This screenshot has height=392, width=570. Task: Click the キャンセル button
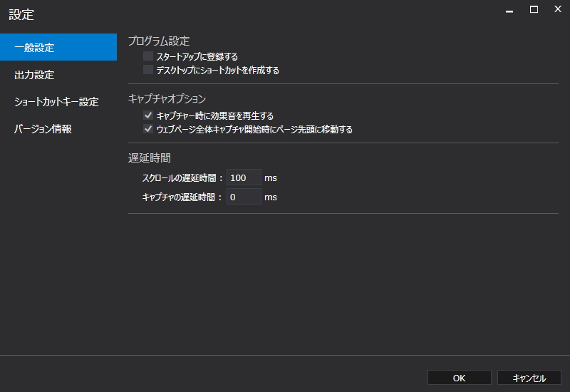point(529,378)
